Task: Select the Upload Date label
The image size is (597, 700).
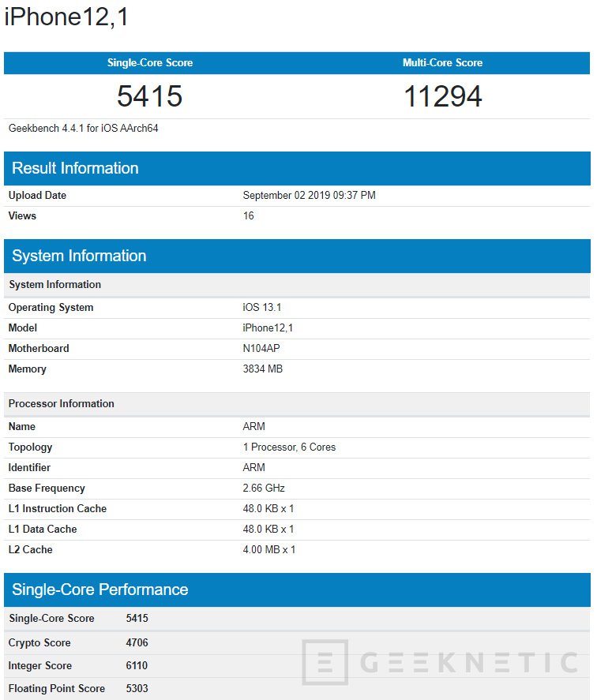Action: [x=37, y=196]
